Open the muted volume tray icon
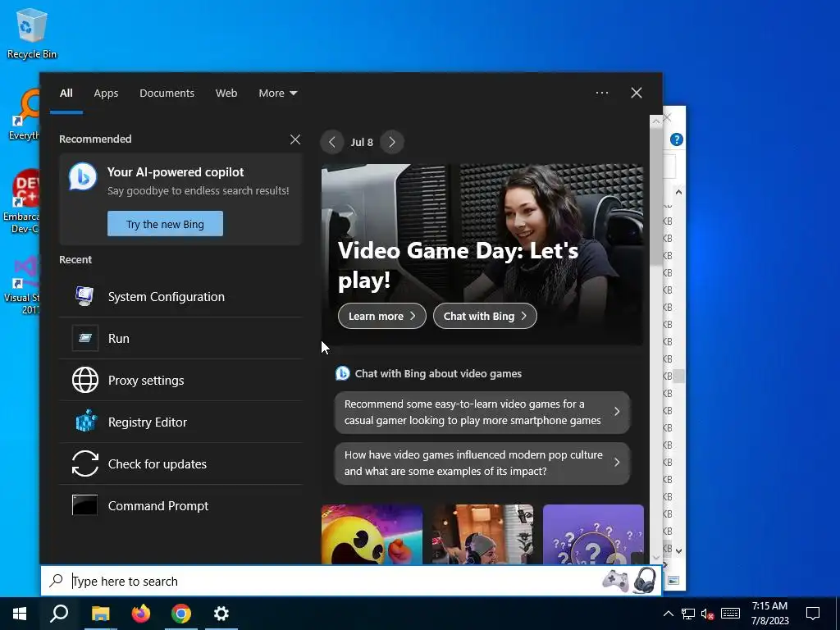Image resolution: width=840 pixels, height=630 pixels. point(708,614)
